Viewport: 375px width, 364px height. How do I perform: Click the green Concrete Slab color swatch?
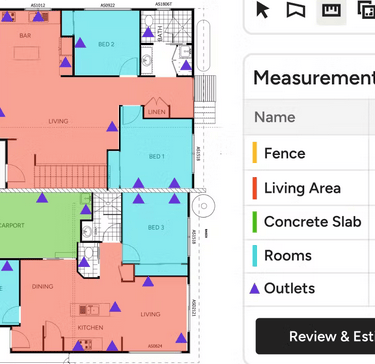[x=255, y=222]
